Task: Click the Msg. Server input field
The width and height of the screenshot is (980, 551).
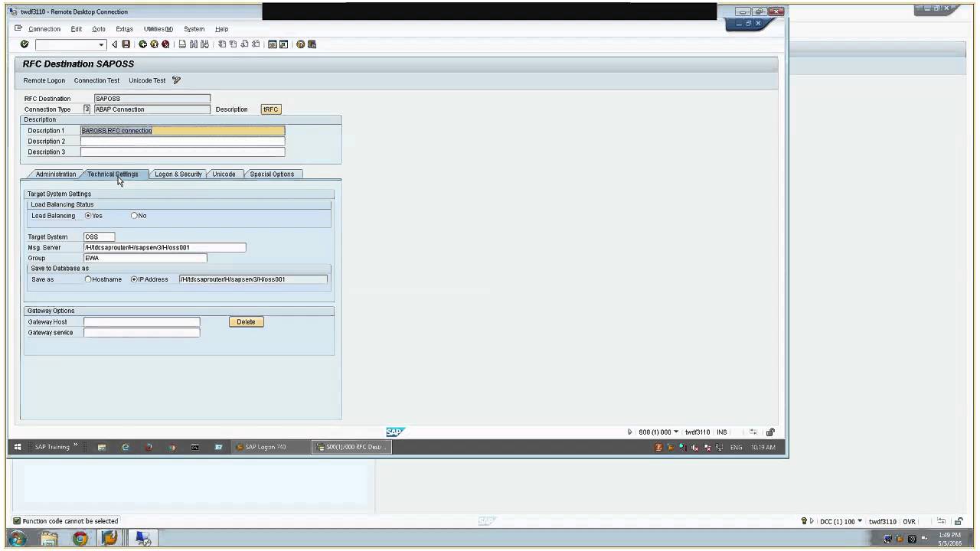Action: click(165, 248)
